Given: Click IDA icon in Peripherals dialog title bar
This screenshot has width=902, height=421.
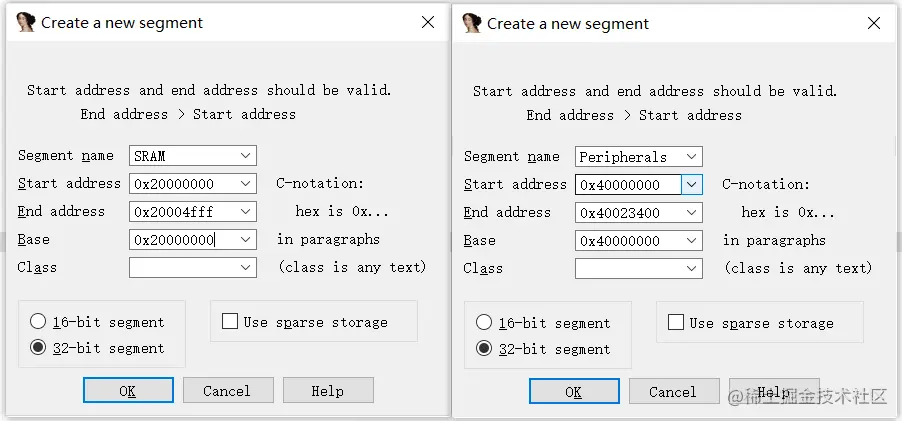Looking at the screenshot, I should click(472, 24).
